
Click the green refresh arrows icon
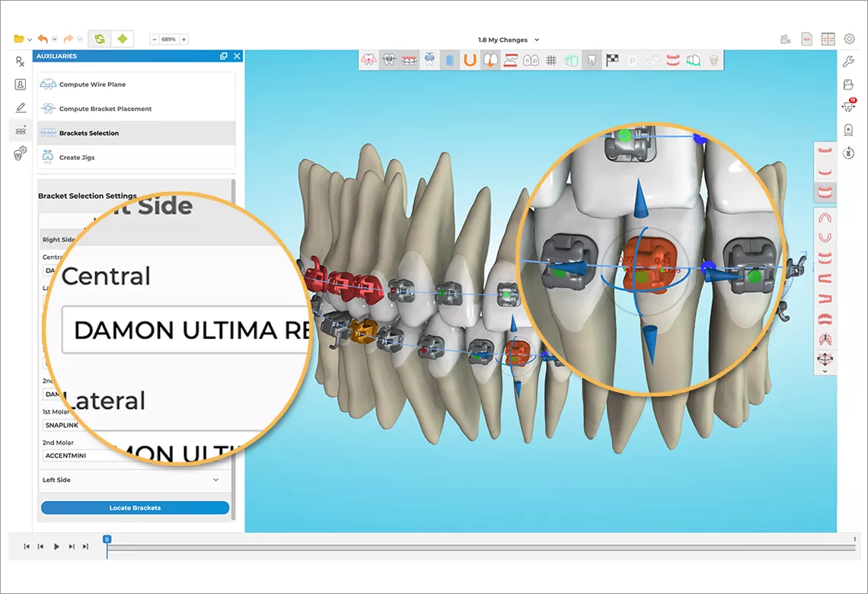(99, 39)
